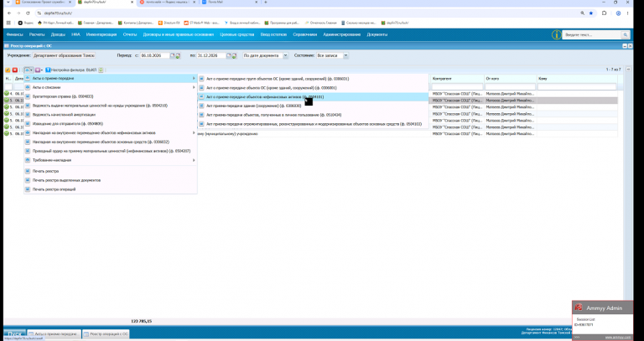Select 'Печать реестра' menu entry

[x=111, y=171]
